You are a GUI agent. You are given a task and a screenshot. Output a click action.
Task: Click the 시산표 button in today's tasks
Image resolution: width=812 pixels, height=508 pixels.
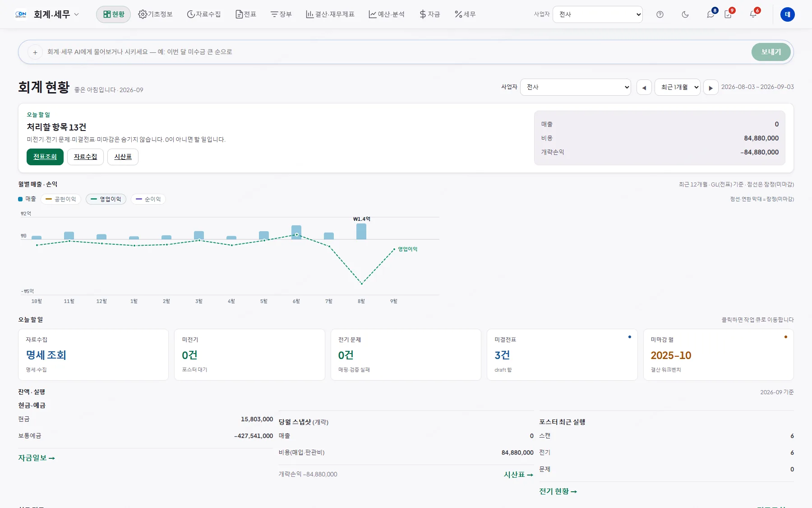(123, 157)
